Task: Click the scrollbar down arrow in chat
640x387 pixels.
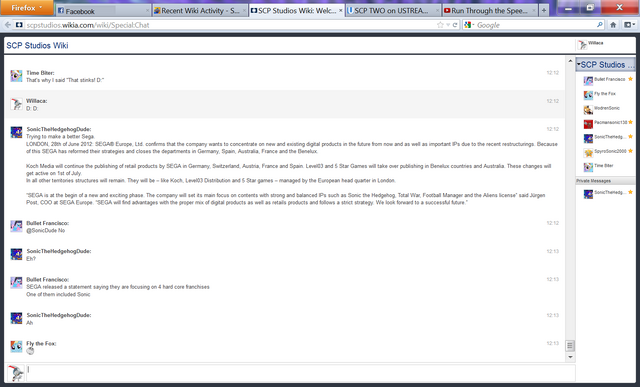Action: [x=570, y=357]
